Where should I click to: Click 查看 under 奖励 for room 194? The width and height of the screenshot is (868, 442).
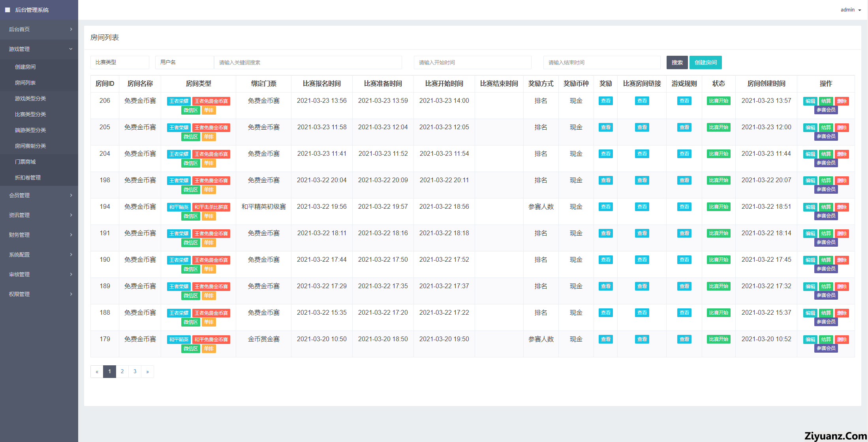[605, 207]
